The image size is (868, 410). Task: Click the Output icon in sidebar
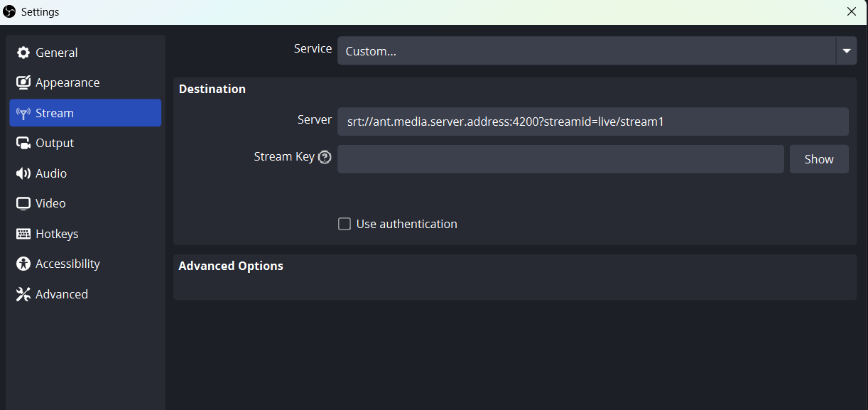pyautogui.click(x=23, y=143)
